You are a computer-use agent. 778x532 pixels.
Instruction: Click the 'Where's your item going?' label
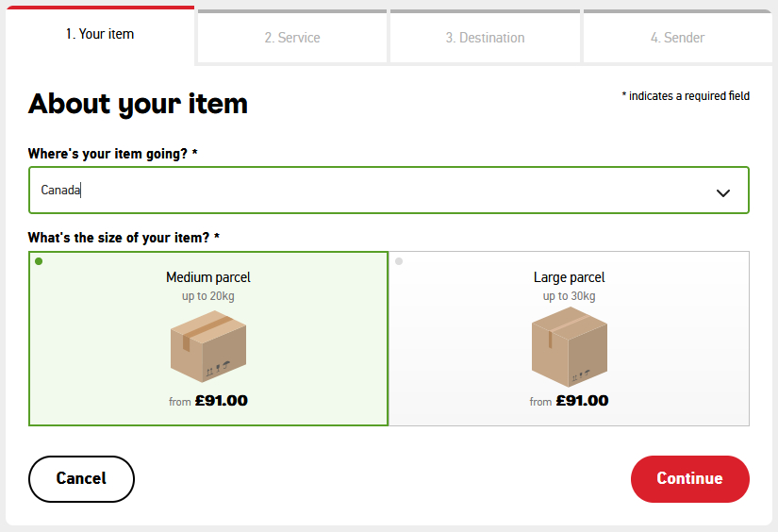coord(112,154)
